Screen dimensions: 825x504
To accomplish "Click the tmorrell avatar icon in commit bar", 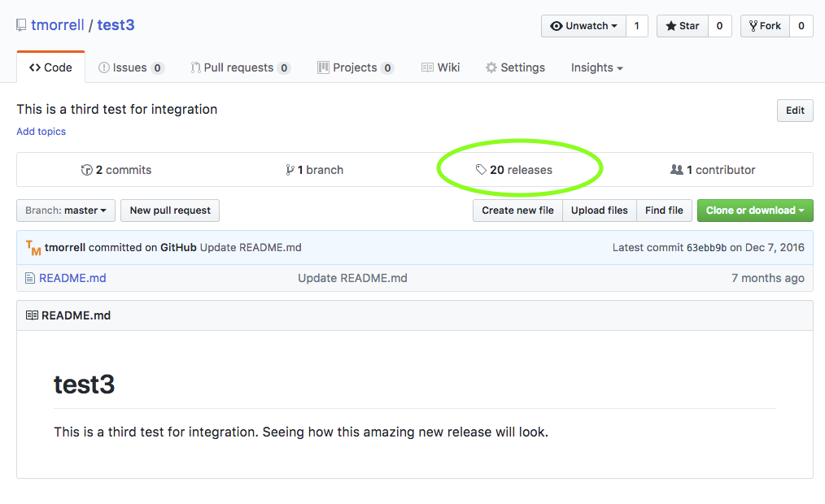I will (33, 248).
